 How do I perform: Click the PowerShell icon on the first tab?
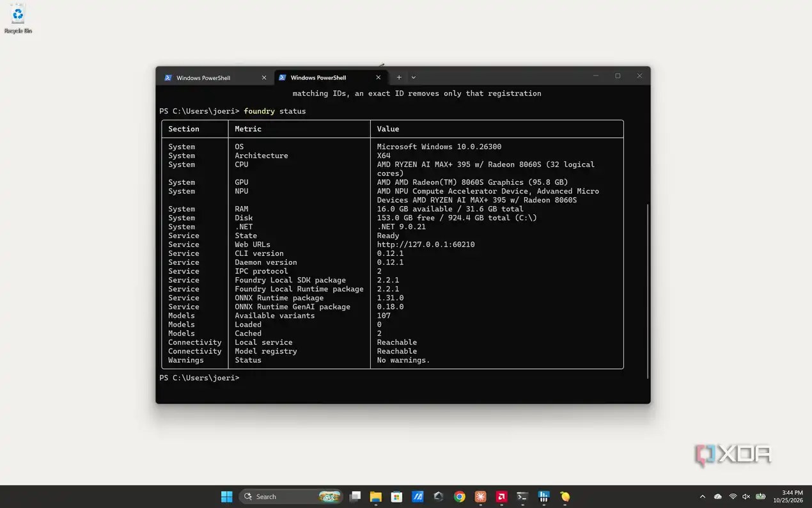coord(168,77)
